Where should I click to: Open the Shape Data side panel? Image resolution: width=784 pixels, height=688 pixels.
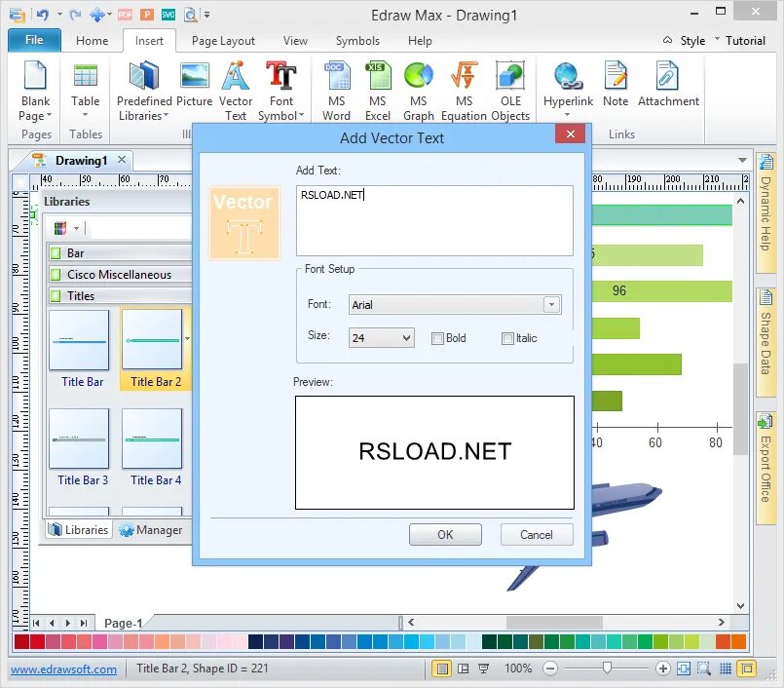pos(765,342)
